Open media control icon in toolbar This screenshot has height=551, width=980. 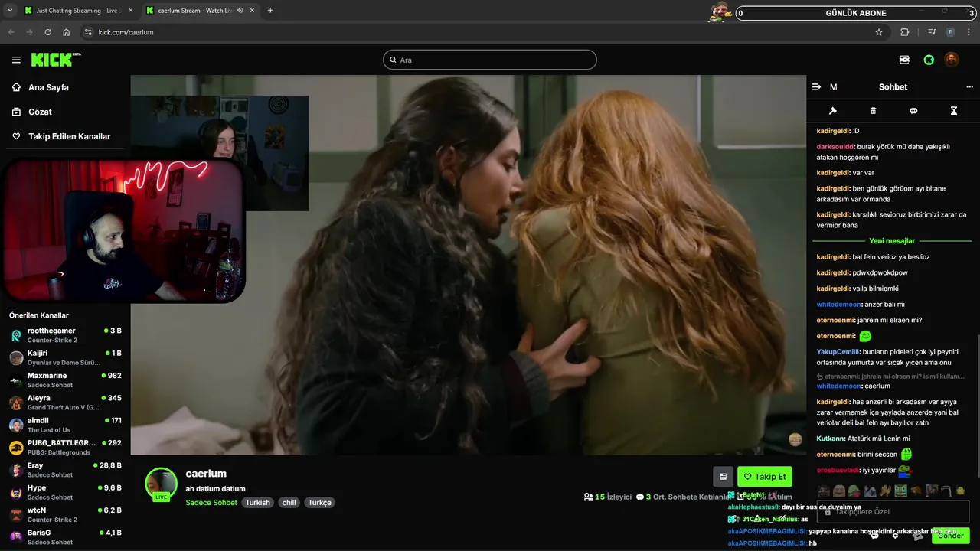point(932,32)
